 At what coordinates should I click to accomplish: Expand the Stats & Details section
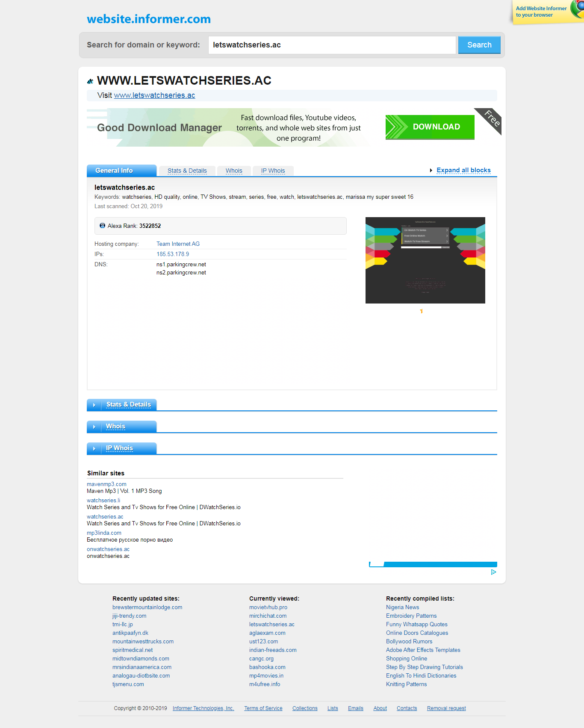tap(128, 404)
